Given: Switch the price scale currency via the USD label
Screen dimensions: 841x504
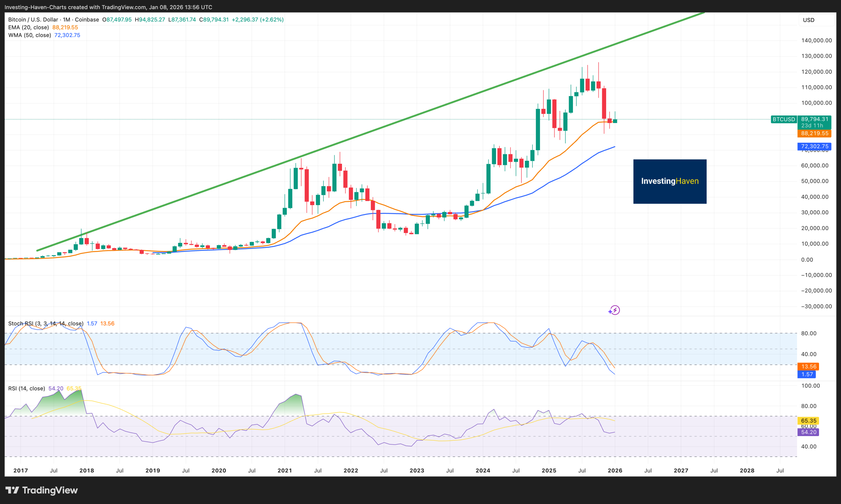Looking at the screenshot, I should pyautogui.click(x=808, y=20).
